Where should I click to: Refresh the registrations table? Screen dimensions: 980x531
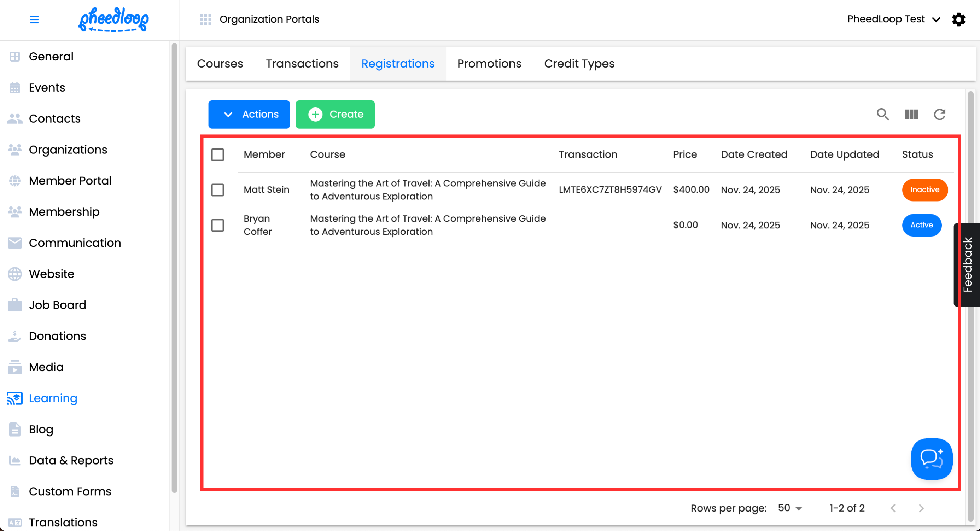(940, 115)
